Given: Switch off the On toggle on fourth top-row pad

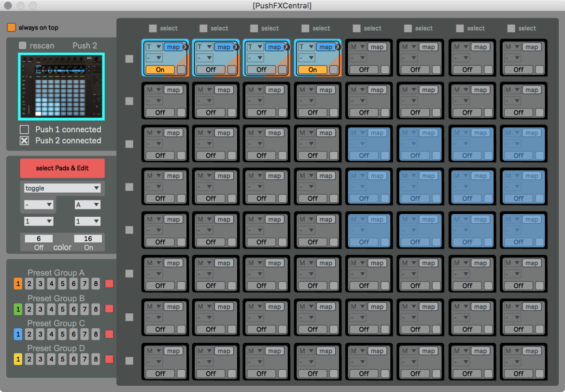Looking at the screenshot, I should [312, 70].
